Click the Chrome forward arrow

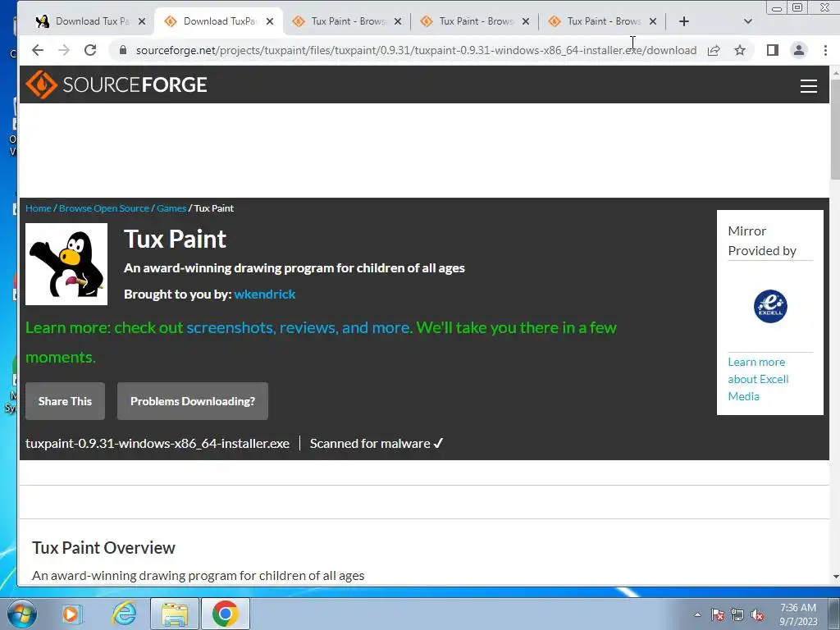tap(64, 50)
